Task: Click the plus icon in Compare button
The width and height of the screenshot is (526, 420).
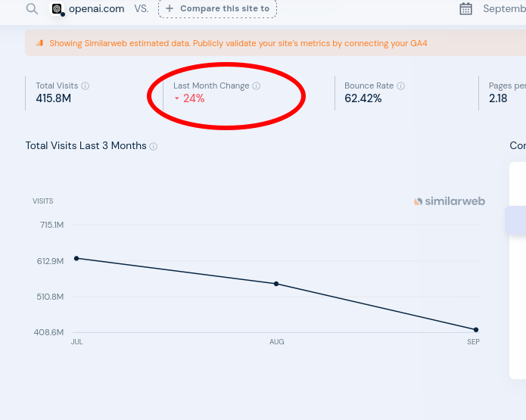Action: tap(170, 9)
